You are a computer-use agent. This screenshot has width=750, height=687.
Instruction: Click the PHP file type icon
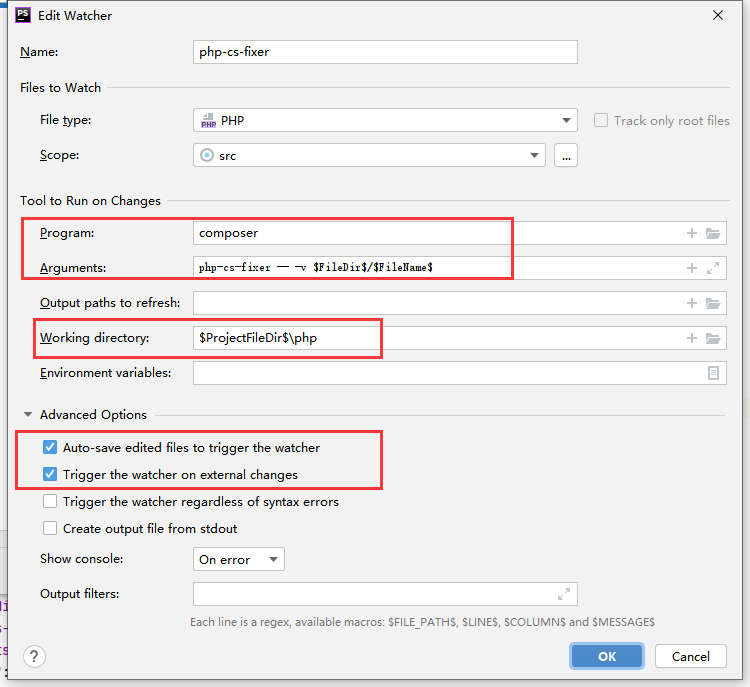pyautogui.click(x=208, y=120)
